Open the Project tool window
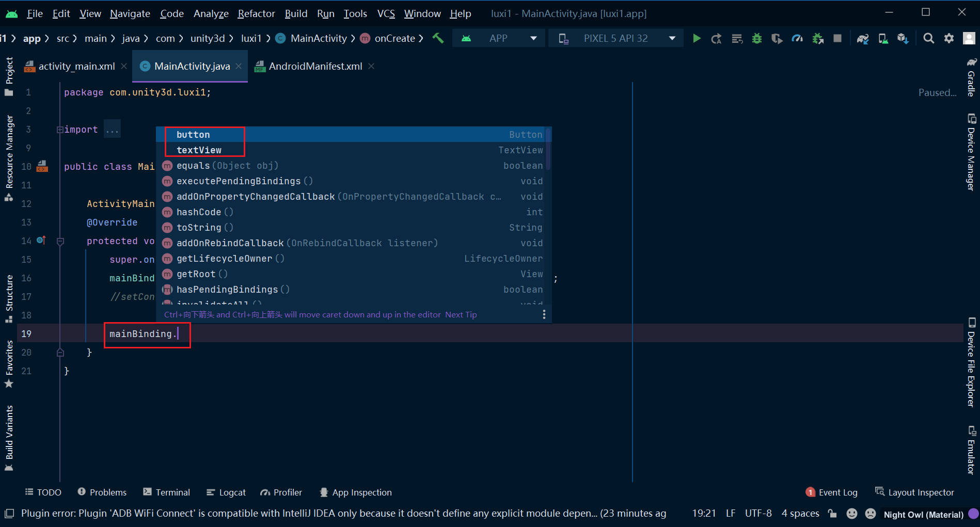 pyautogui.click(x=9, y=76)
